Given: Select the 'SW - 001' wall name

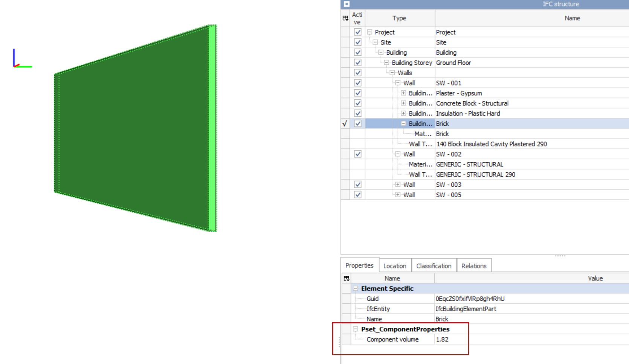Looking at the screenshot, I should click(x=449, y=83).
